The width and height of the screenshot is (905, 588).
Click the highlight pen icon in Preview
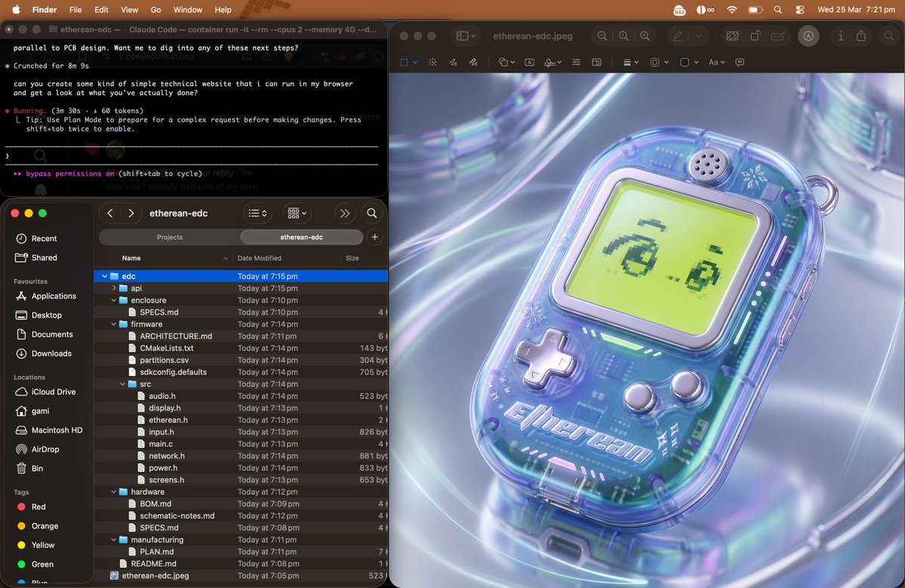678,35
